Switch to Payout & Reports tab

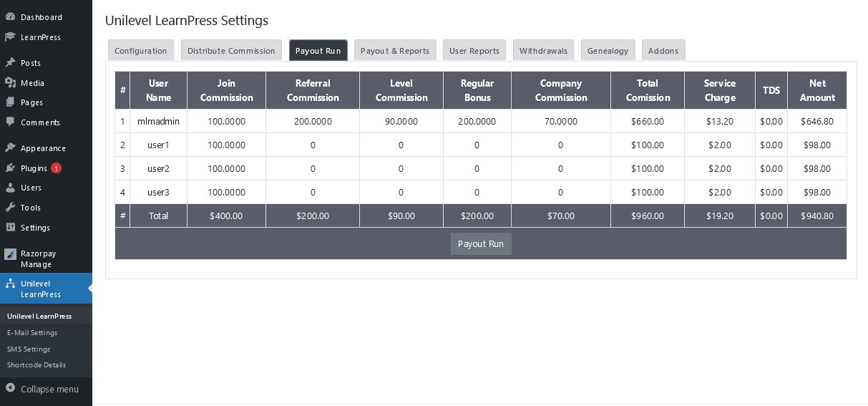point(394,51)
